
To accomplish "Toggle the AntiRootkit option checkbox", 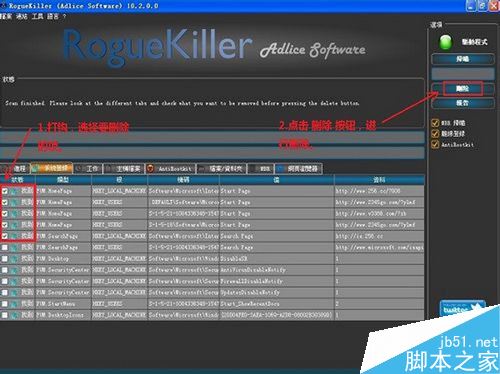I will tap(435, 144).
